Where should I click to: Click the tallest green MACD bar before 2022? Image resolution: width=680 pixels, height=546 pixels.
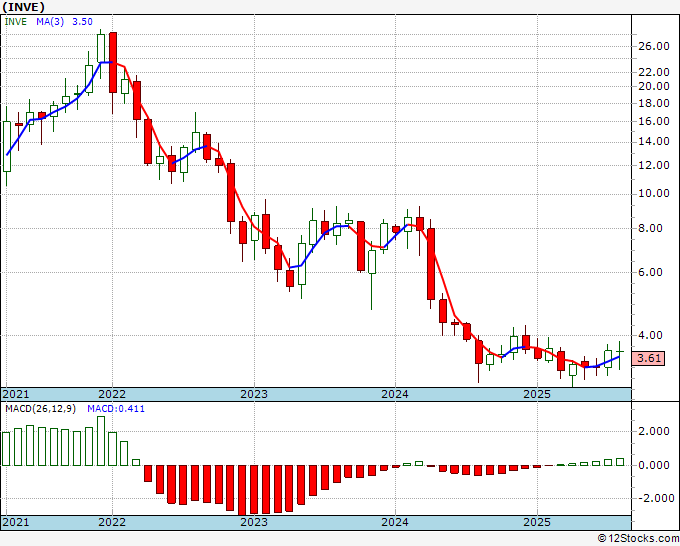coord(101,441)
